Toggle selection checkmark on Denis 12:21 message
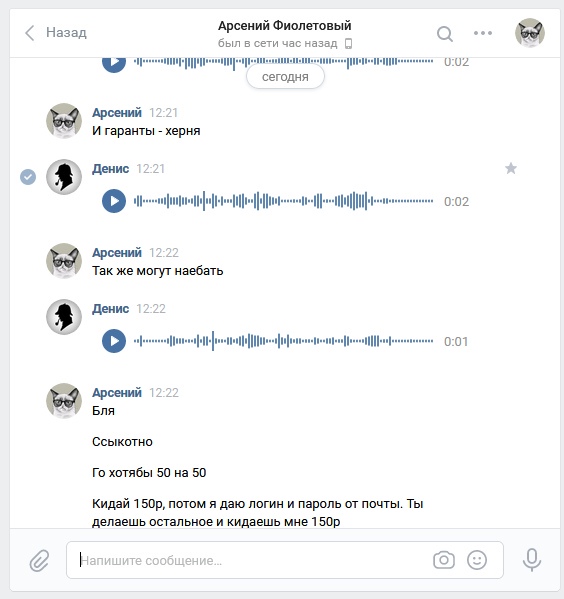The image size is (564, 599). click(28, 177)
